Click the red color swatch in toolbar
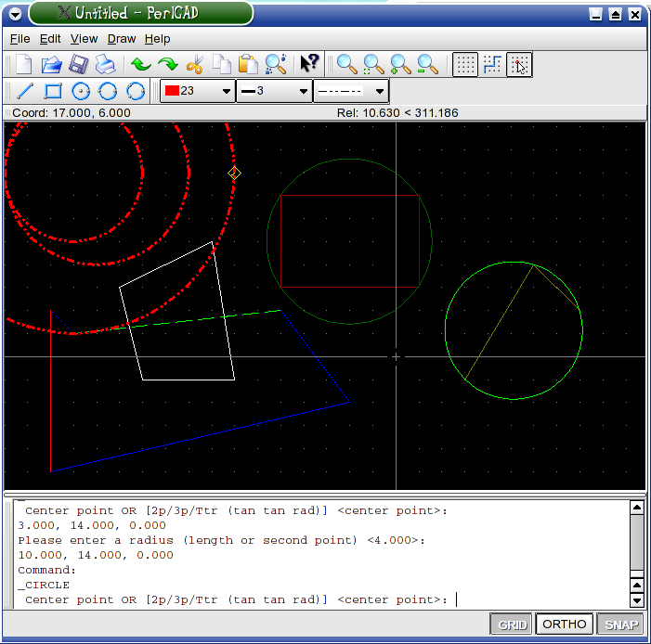 tap(171, 91)
